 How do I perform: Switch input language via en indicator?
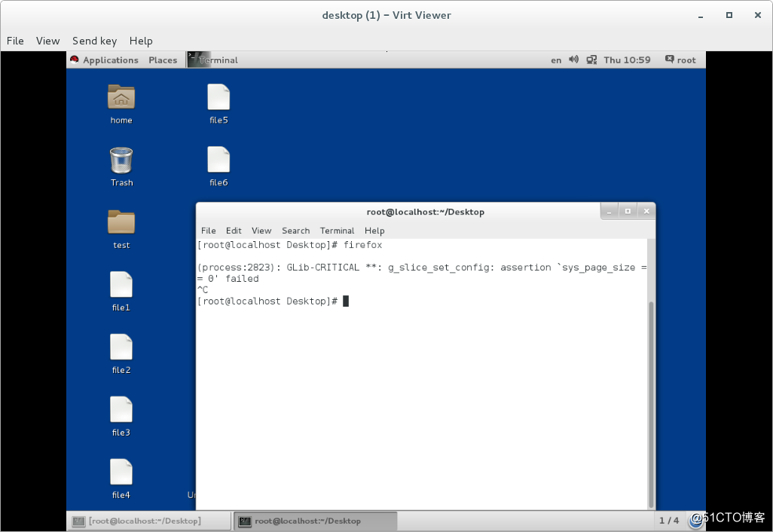[x=556, y=60]
